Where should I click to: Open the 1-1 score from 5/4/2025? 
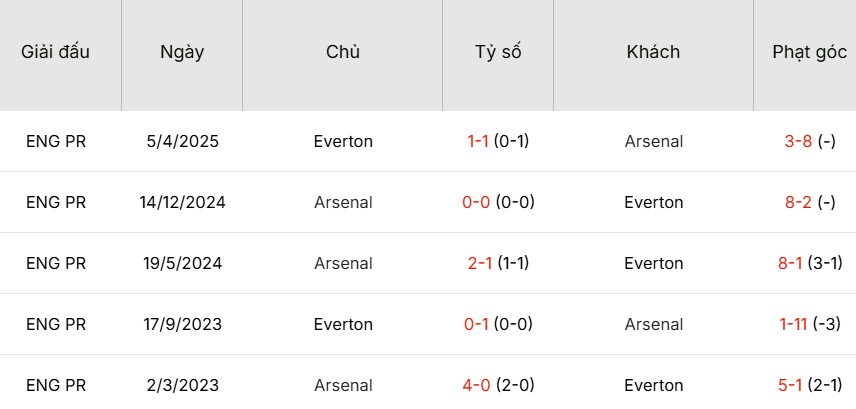tap(477, 141)
